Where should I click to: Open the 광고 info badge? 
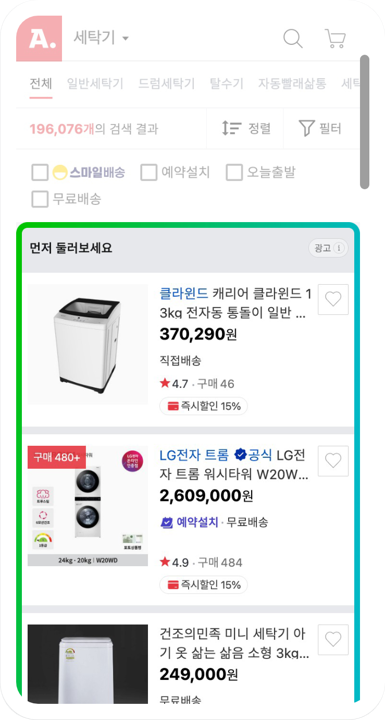pyautogui.click(x=328, y=248)
